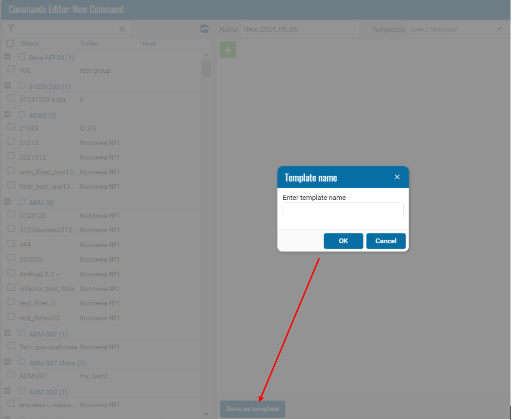512x420 pixels.
Task: Select checkbox for object 555555
Action: coord(11,258)
